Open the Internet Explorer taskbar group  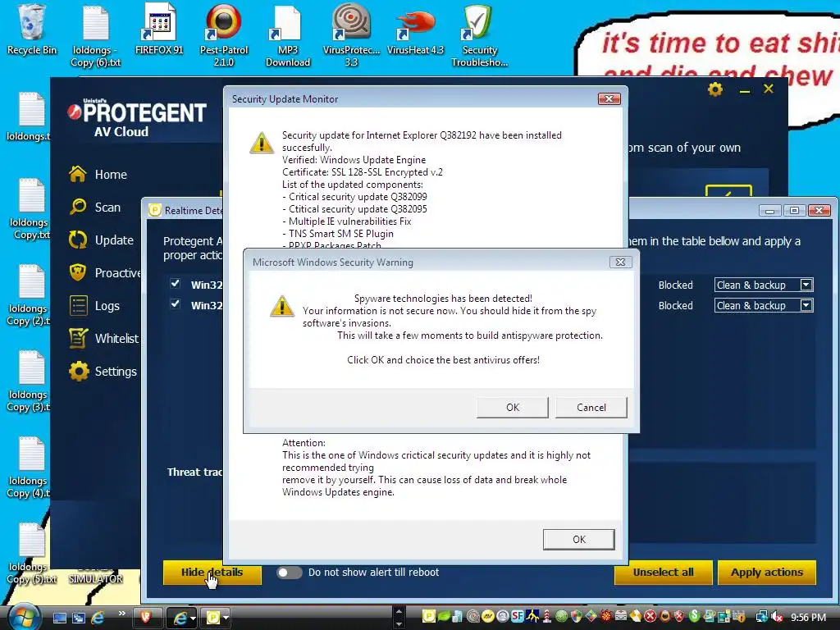[x=181, y=618]
